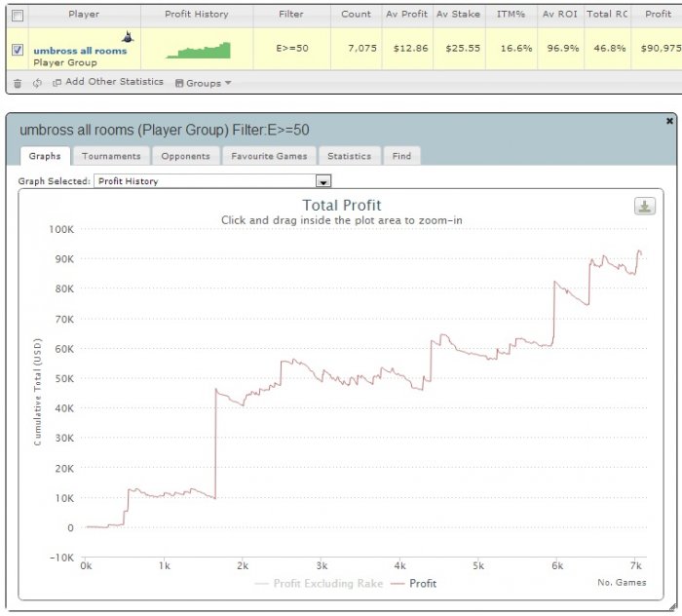
Task: Click the green Profit History thumbnail
Action: coord(198,50)
